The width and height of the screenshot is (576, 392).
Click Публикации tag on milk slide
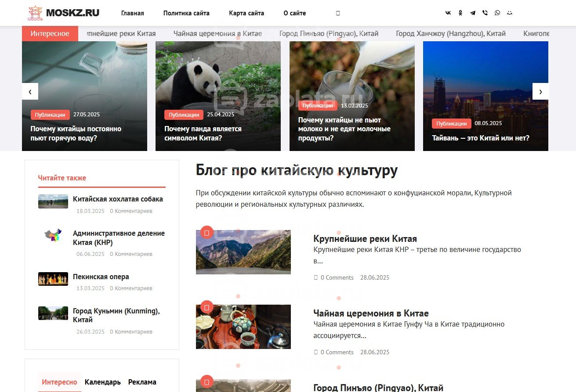[318, 105]
